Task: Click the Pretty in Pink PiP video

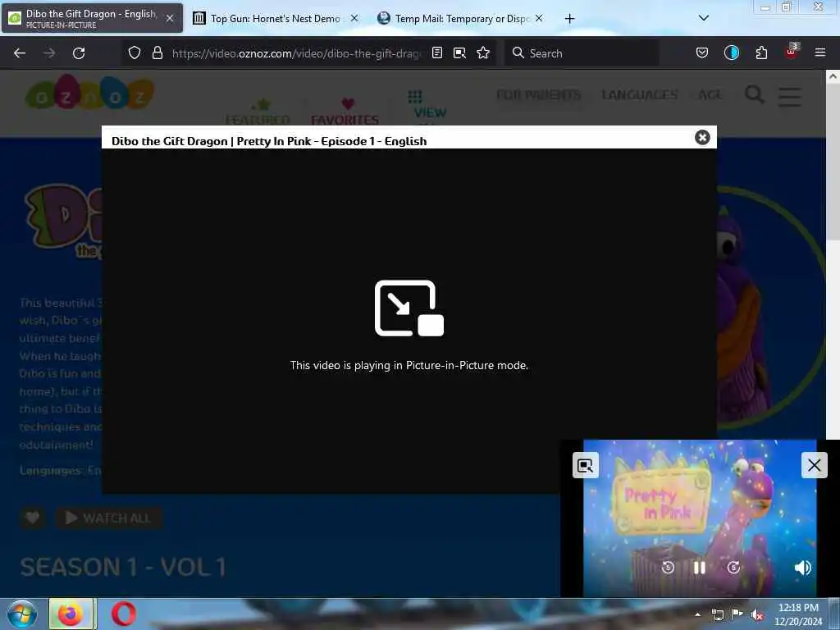Action: [700, 518]
